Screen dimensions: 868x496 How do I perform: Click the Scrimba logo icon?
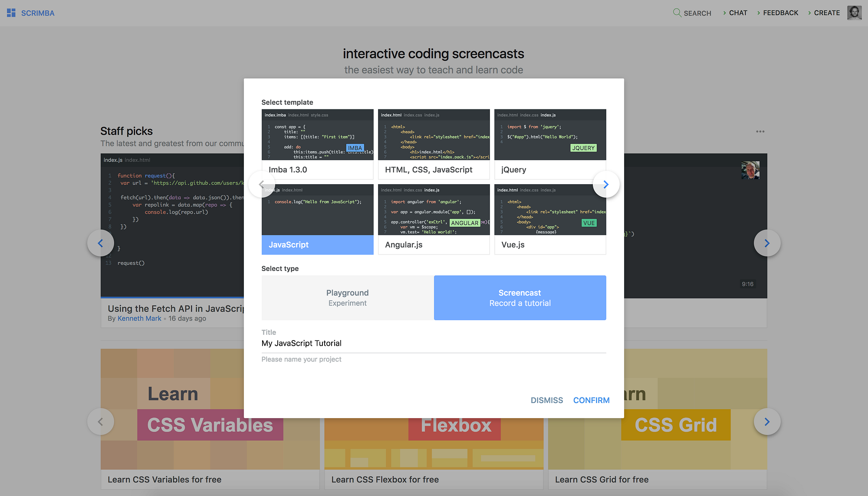pos(11,13)
